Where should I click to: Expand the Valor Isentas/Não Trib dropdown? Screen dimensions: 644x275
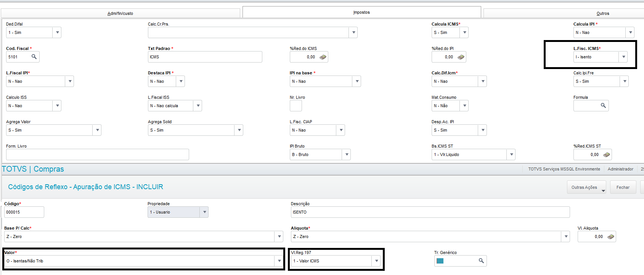click(x=279, y=261)
